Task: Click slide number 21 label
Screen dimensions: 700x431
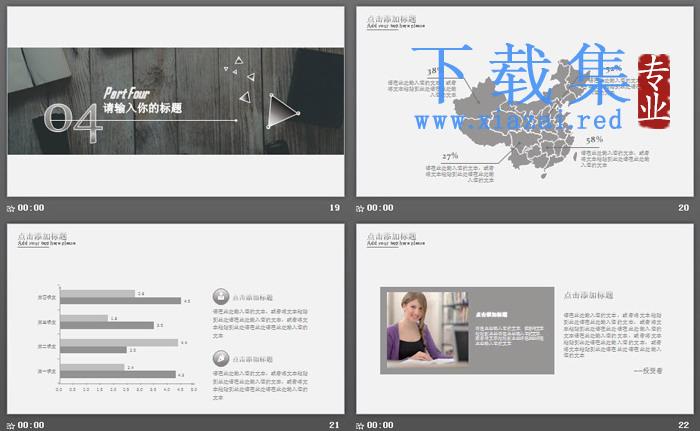Action: click(334, 425)
